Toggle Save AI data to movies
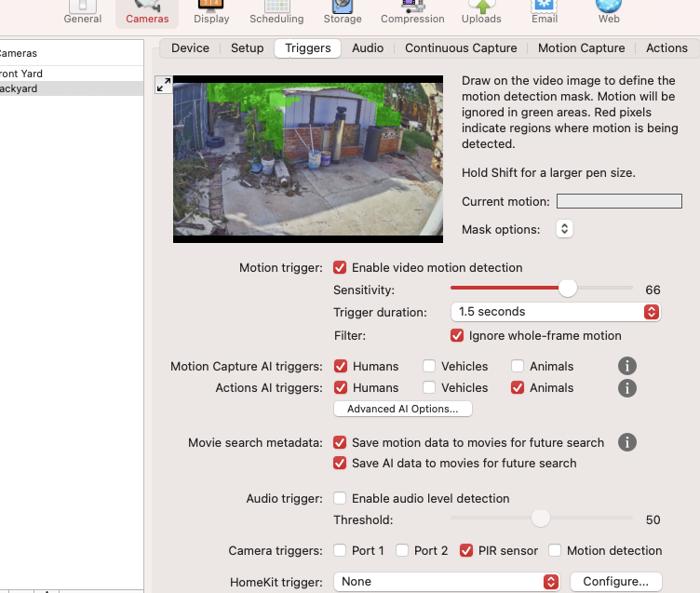700x593 pixels. pos(340,463)
